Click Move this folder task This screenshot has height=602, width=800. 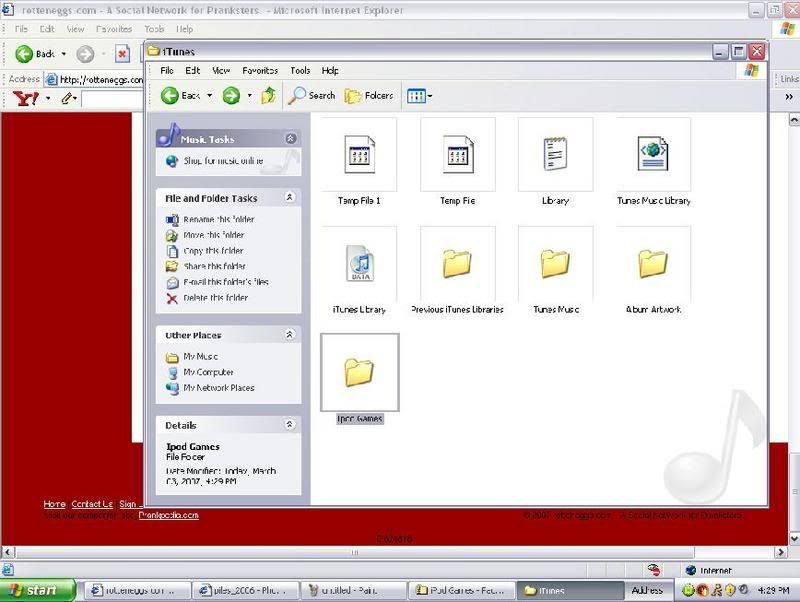(214, 235)
